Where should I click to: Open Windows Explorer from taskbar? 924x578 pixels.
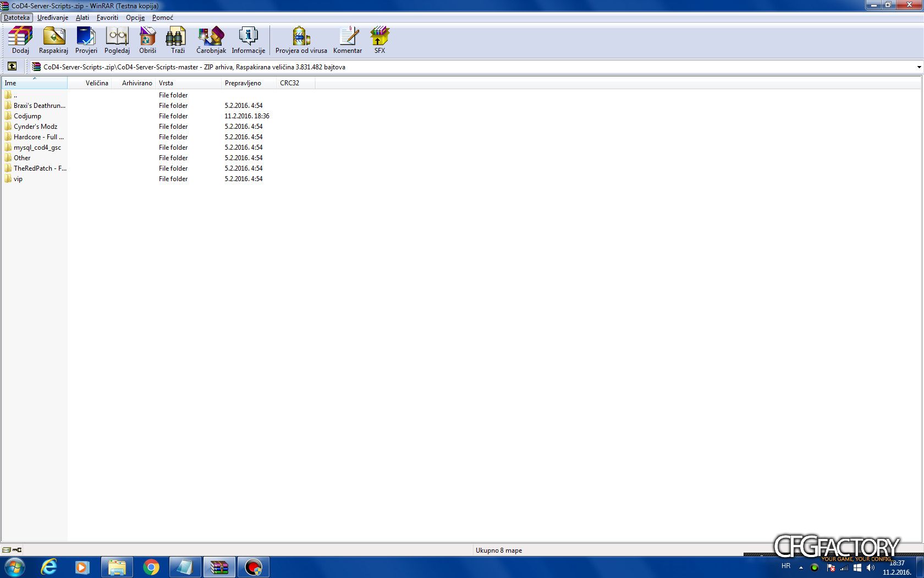[117, 567]
